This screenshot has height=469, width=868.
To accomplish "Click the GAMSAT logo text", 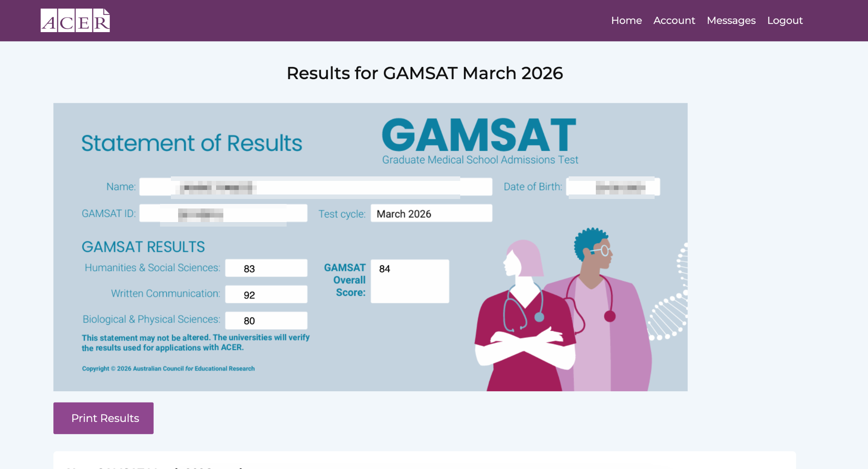I will pos(479,135).
